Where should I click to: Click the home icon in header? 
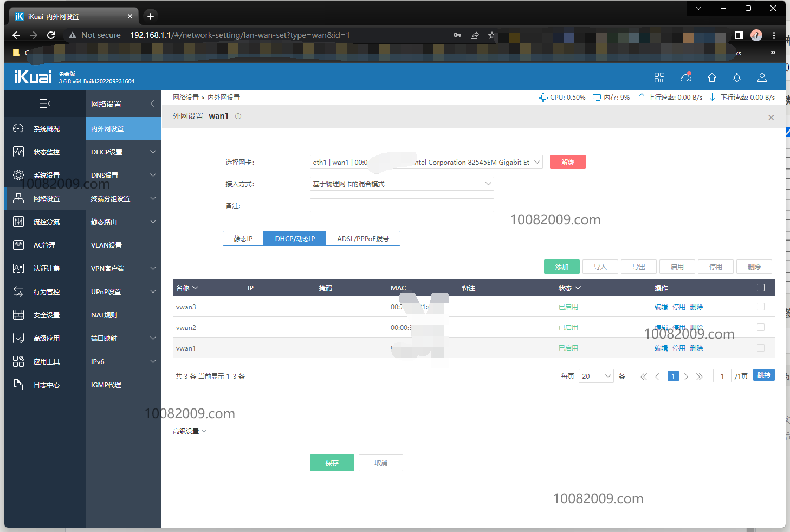pyautogui.click(x=712, y=77)
